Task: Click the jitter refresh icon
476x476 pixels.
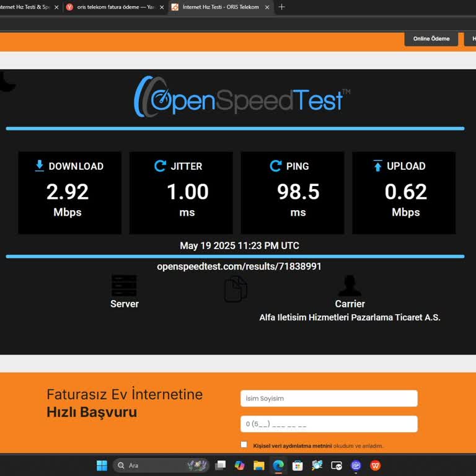Action: click(x=160, y=165)
